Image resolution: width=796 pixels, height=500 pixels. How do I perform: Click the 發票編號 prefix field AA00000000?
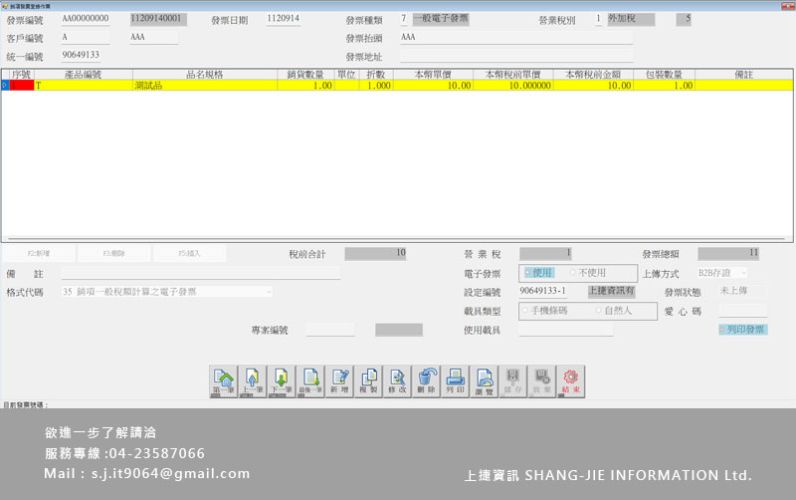[x=85, y=19]
